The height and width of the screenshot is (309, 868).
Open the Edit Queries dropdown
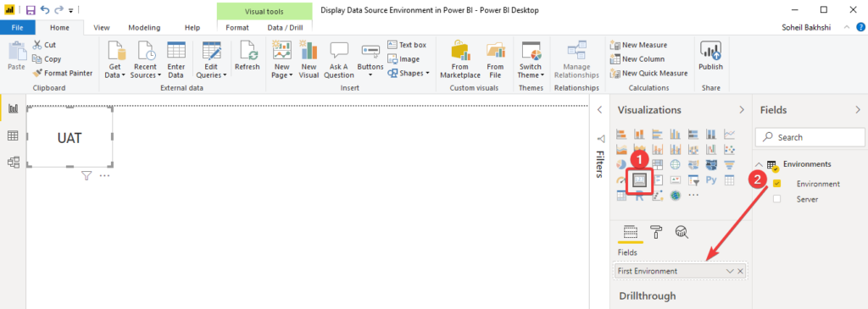(x=211, y=60)
